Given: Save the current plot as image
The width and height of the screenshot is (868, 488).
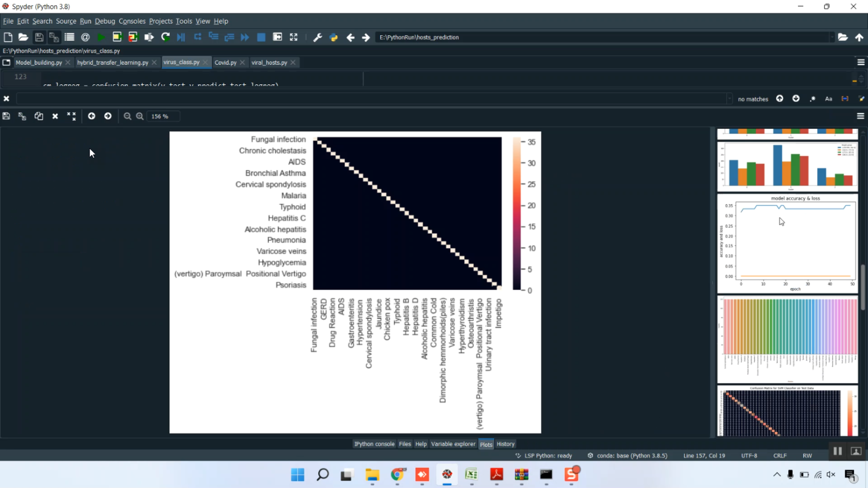Looking at the screenshot, I should 6,116.
